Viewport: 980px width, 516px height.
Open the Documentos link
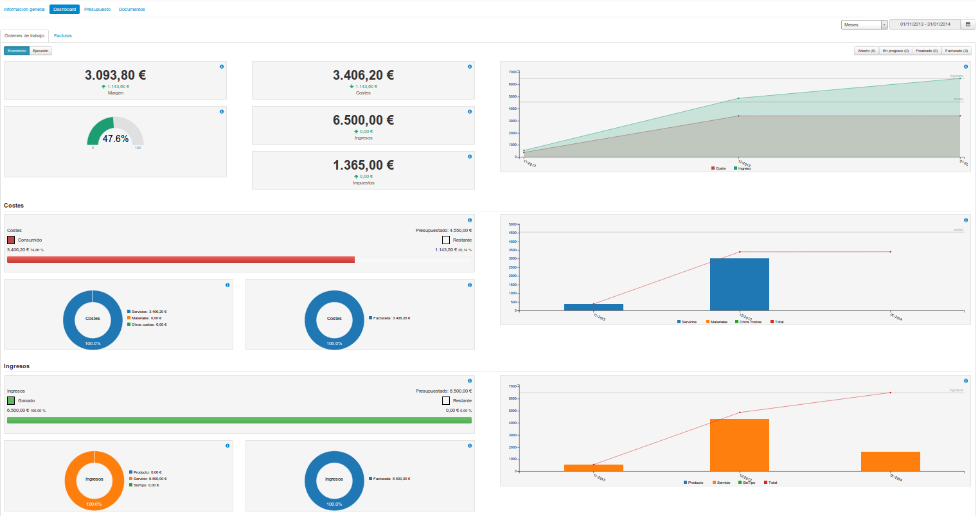coord(132,10)
